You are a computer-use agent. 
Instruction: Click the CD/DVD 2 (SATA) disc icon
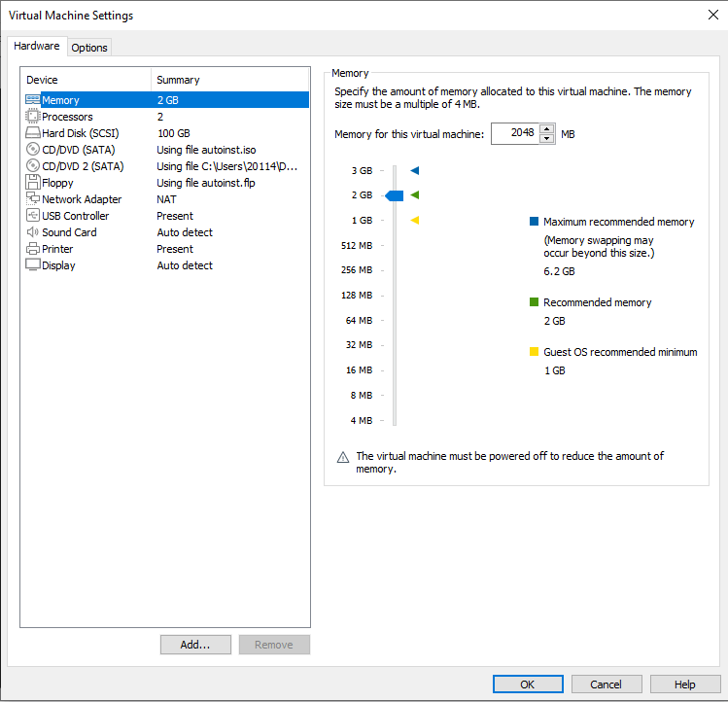(32, 166)
